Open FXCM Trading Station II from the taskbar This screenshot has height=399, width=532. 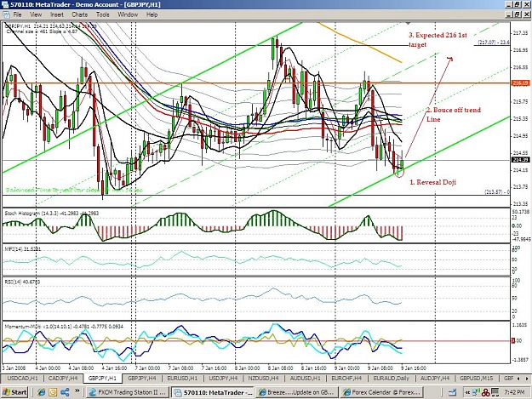127,392
